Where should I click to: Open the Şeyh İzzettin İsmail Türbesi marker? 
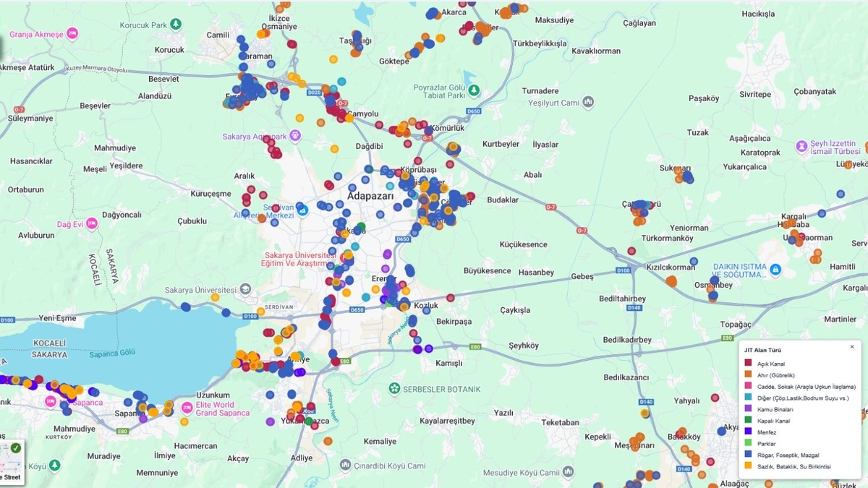(x=801, y=147)
